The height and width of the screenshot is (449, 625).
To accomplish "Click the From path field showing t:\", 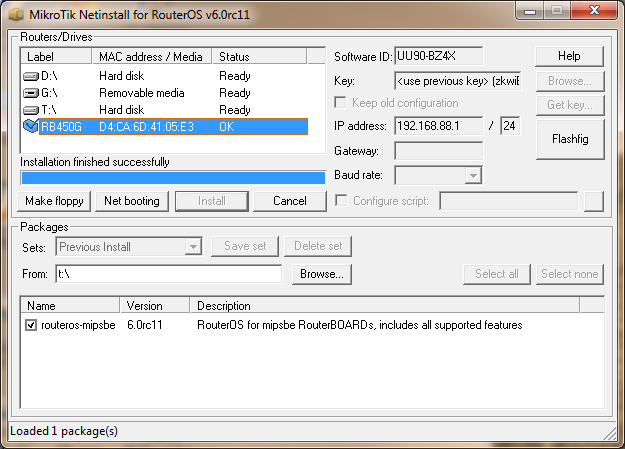I will 169,274.
